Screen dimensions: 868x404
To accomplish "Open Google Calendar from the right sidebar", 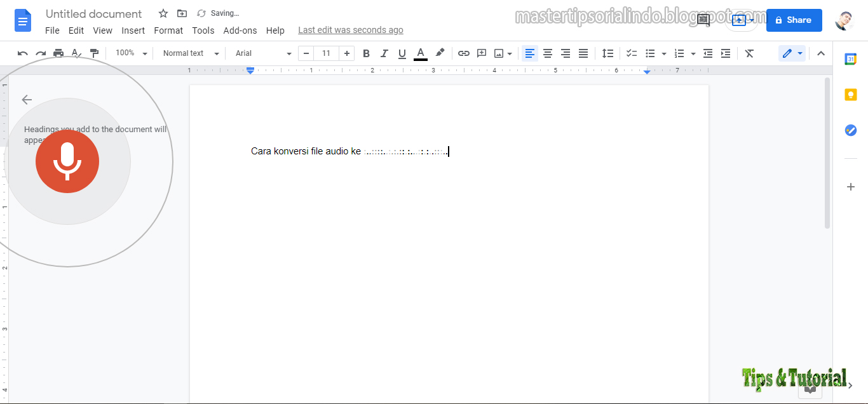I will click(850, 58).
